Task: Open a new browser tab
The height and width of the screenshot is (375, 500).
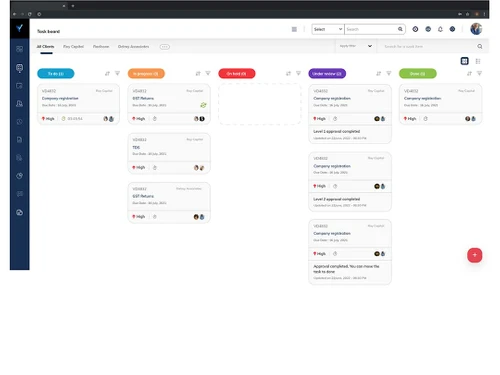Action: point(73,6)
